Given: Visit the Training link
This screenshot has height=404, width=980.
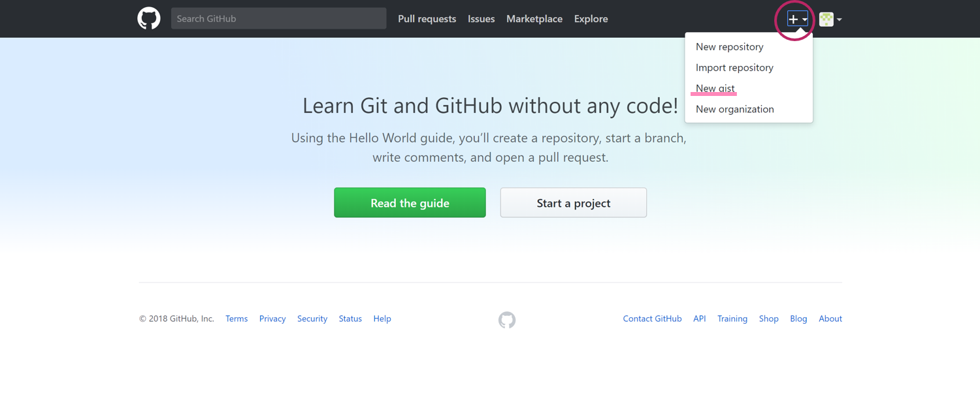Looking at the screenshot, I should pyautogui.click(x=732, y=319).
